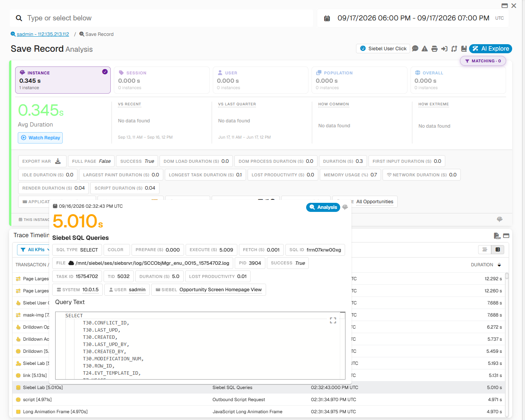Click the EXECUTE (S) 5.009 chip
This screenshot has width=525, height=420.
click(x=211, y=250)
